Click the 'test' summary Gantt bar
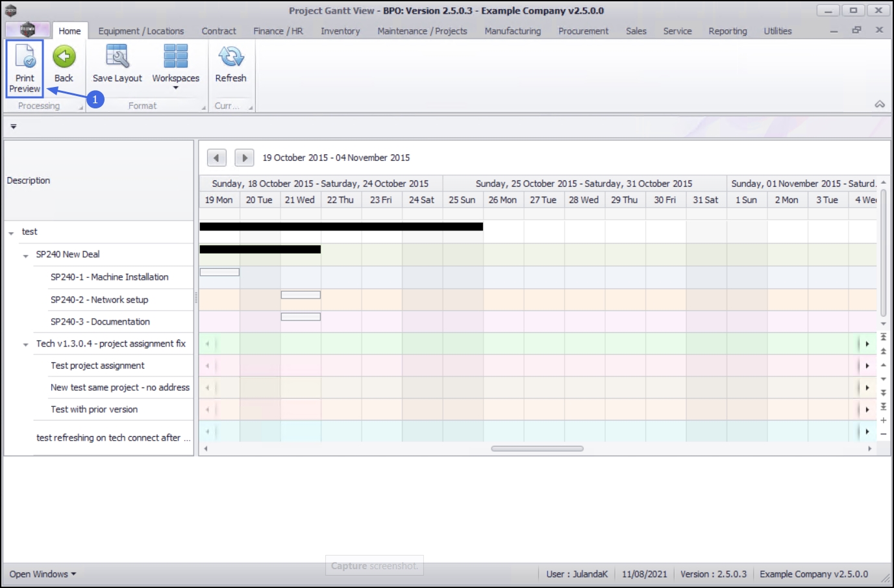The image size is (894, 588). click(x=341, y=227)
